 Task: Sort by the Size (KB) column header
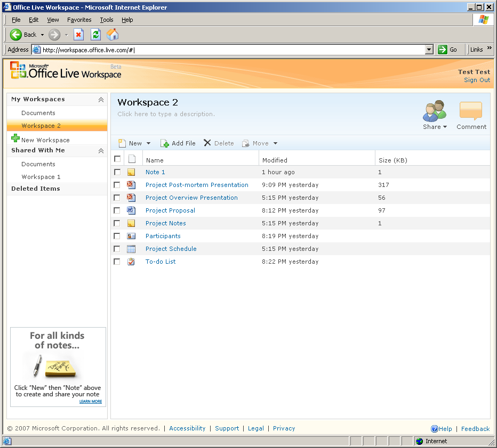393,160
